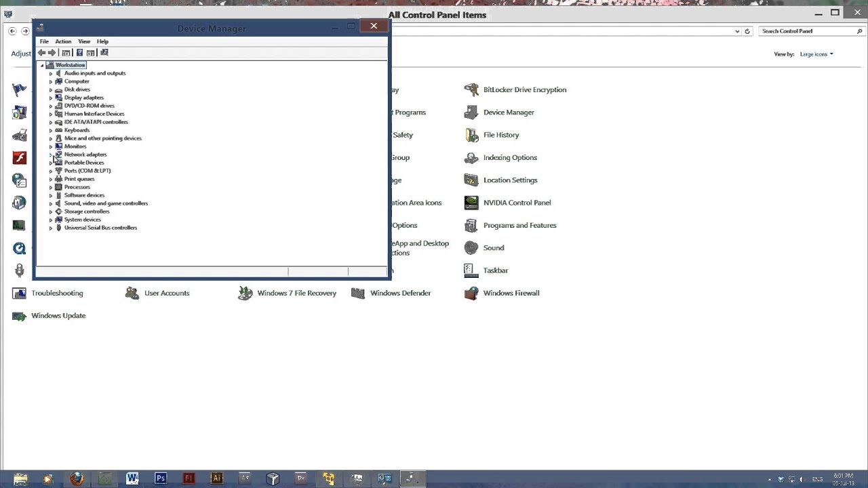Select Human Interface Devices tree item
This screenshot has height=488, width=868.
coord(94,114)
